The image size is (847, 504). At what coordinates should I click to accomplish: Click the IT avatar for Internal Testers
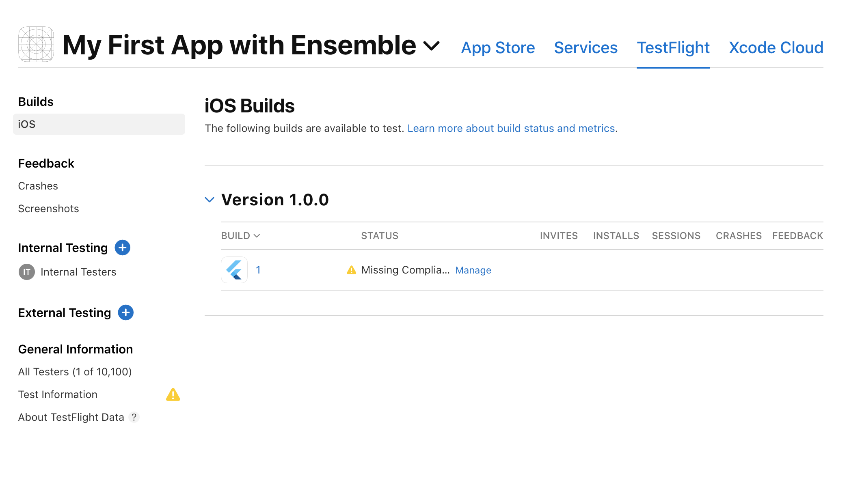tap(26, 272)
